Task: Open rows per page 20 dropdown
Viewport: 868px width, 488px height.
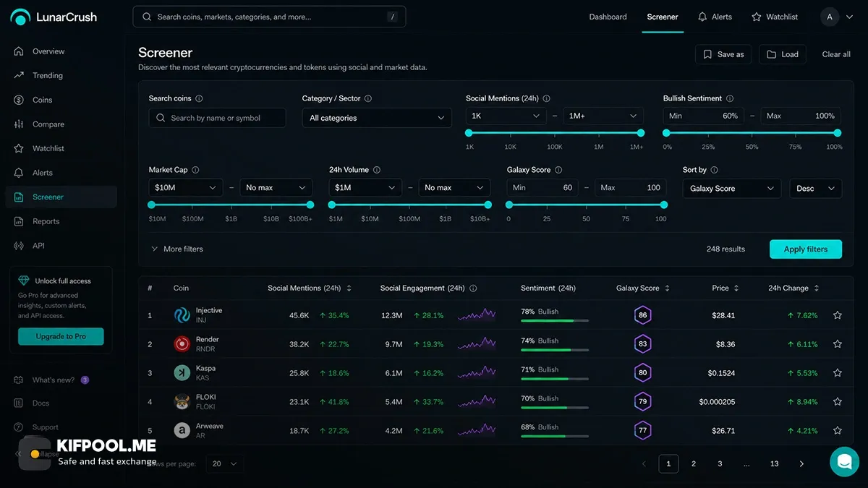Action: pyautogui.click(x=225, y=464)
